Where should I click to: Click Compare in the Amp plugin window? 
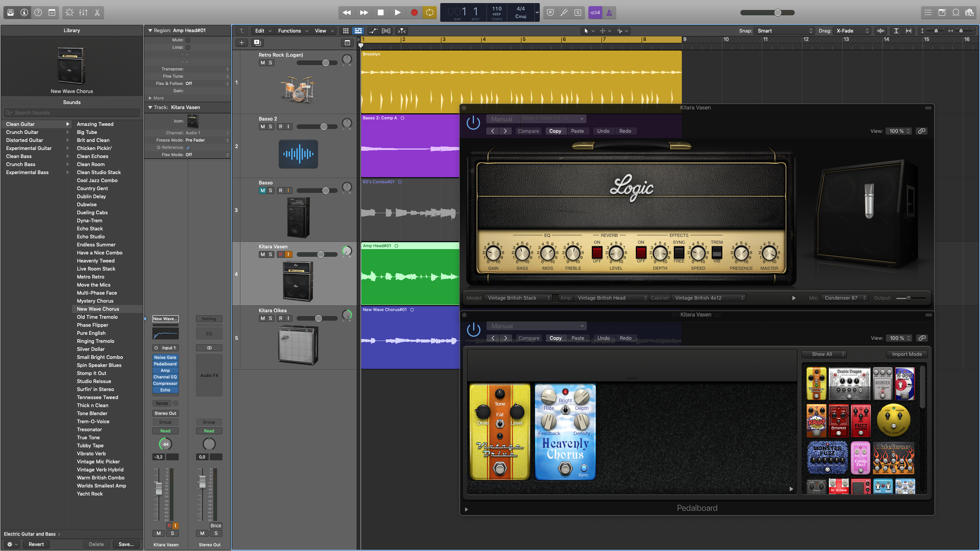pos(528,131)
